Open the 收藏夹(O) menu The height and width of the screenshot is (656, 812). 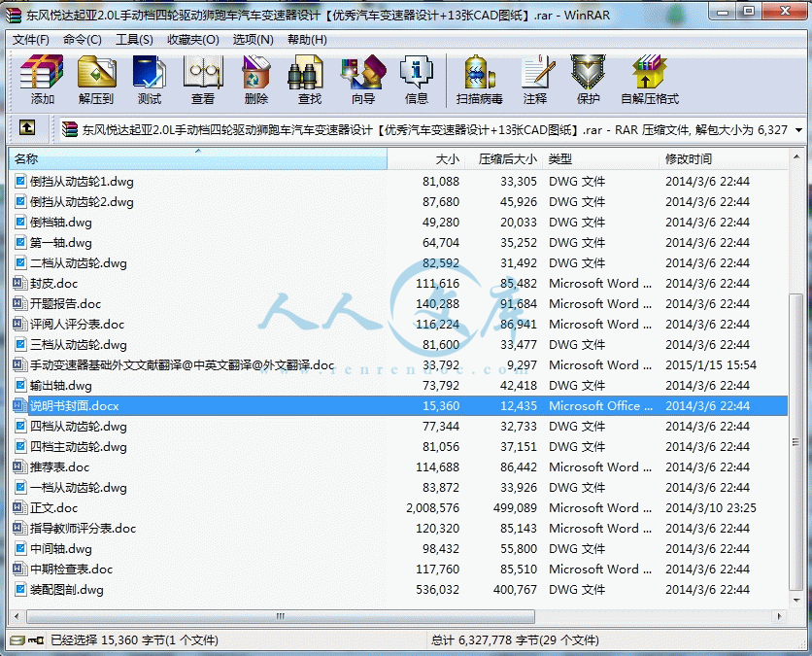click(193, 40)
